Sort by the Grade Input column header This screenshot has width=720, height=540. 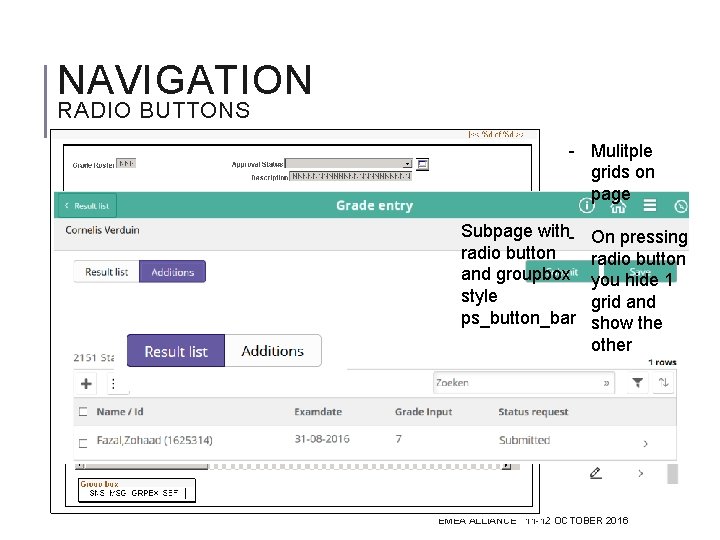423,412
